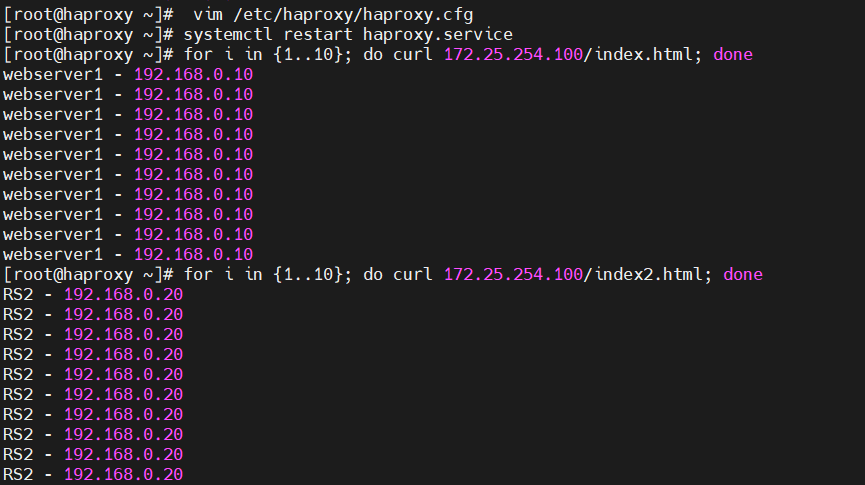This screenshot has height=485, width=865.
Task: Click done ending the index.html loop
Action: 733,55
